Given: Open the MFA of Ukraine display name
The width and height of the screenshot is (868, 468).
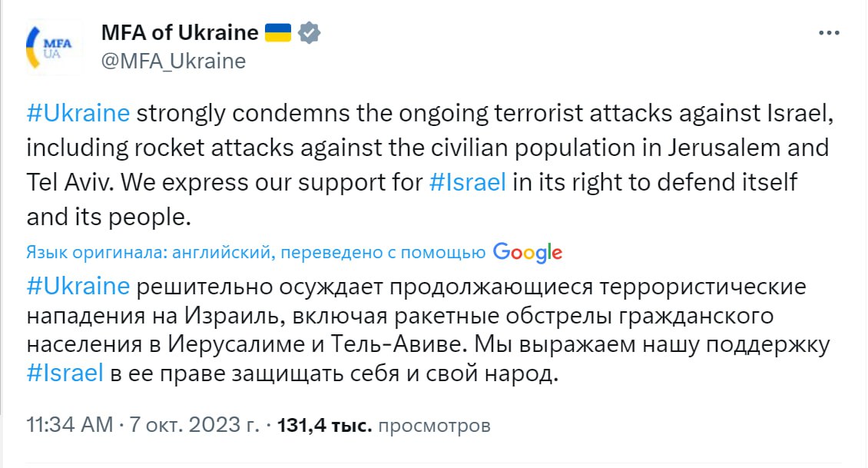Looking at the screenshot, I should pos(180,33).
